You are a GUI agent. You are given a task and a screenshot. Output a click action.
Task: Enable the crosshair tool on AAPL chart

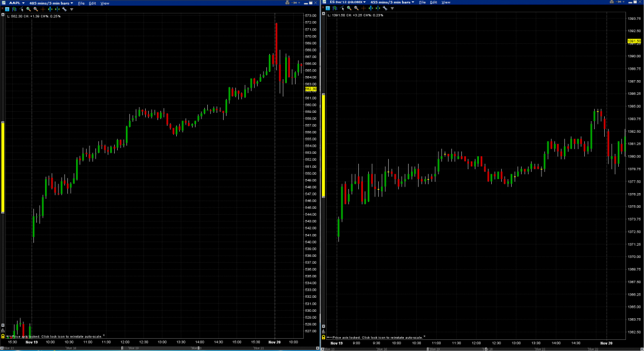tap(43, 9)
